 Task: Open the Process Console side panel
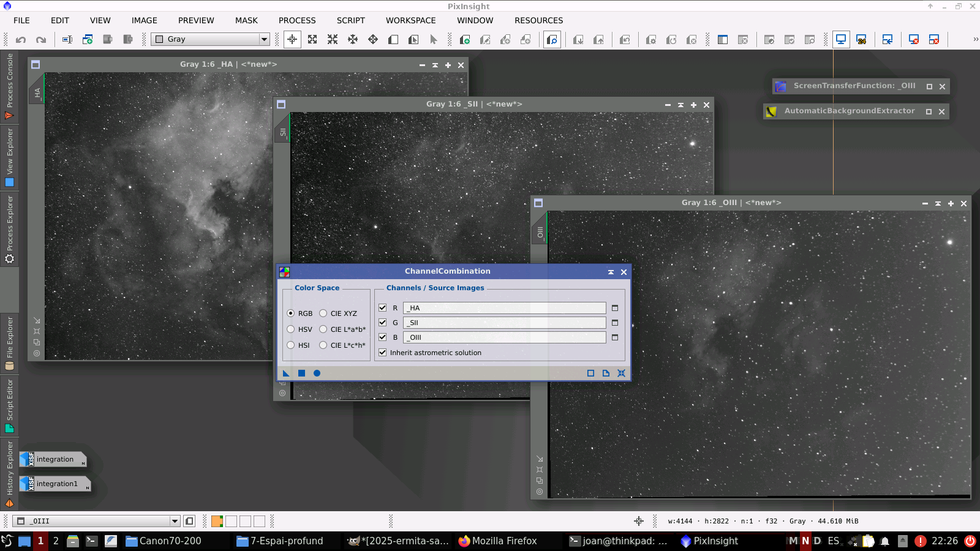(x=9, y=86)
